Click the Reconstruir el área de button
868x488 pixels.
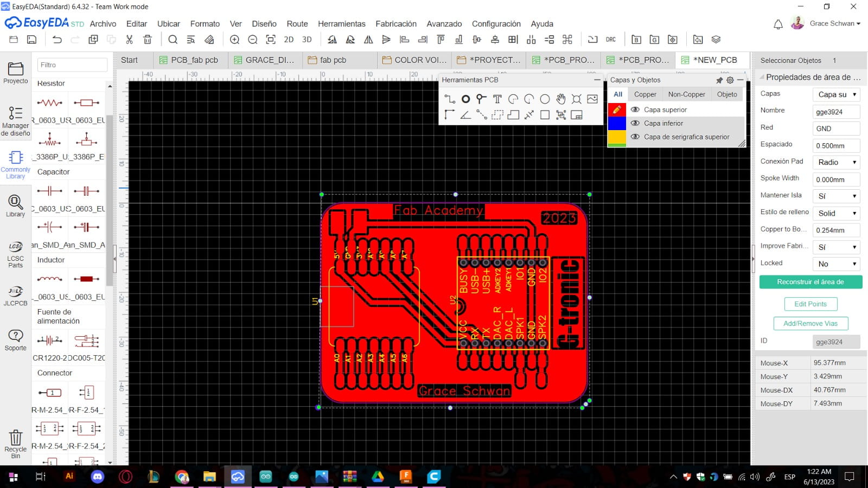click(810, 282)
